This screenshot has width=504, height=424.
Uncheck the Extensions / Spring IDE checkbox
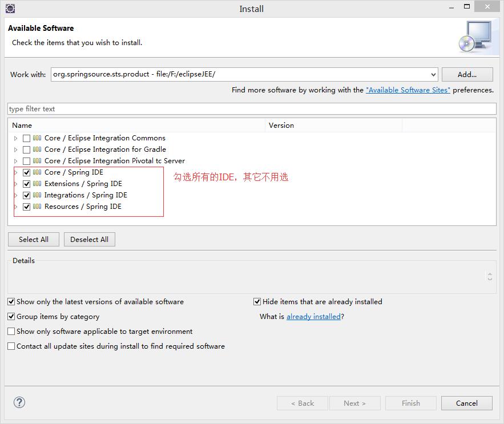click(x=27, y=184)
